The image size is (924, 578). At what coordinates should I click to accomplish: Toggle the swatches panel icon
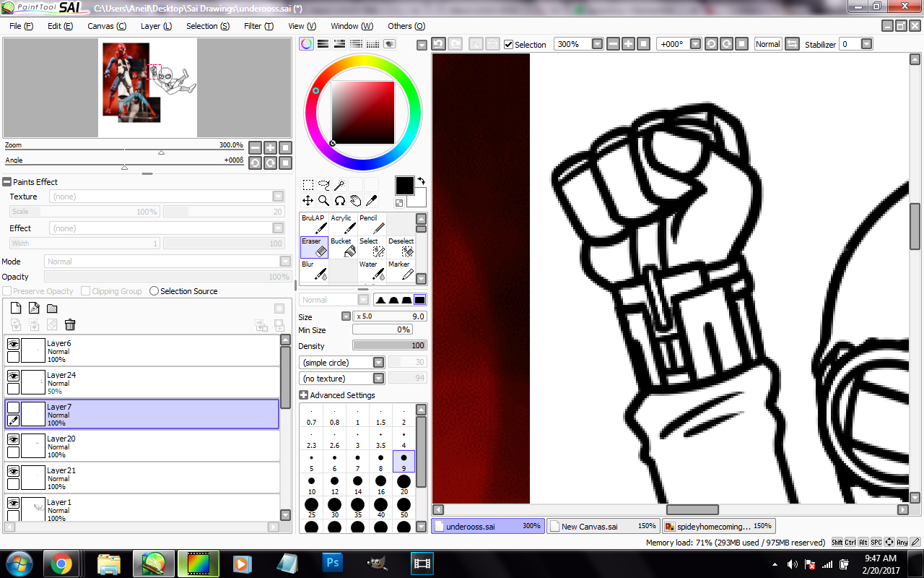tap(373, 44)
